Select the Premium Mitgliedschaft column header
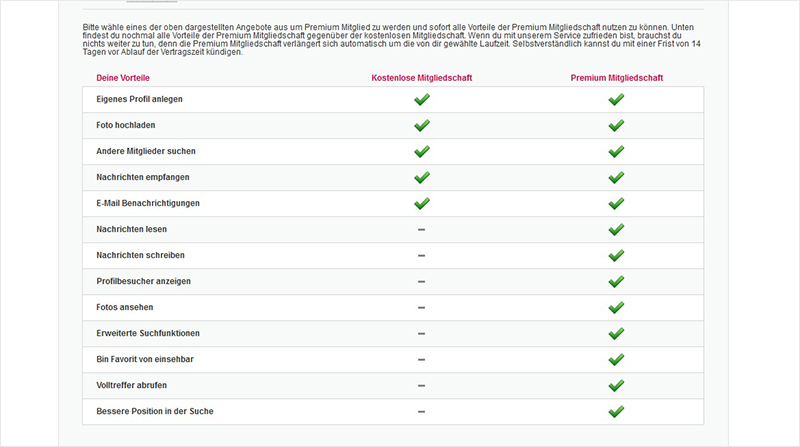800x447 pixels. pyautogui.click(x=617, y=78)
